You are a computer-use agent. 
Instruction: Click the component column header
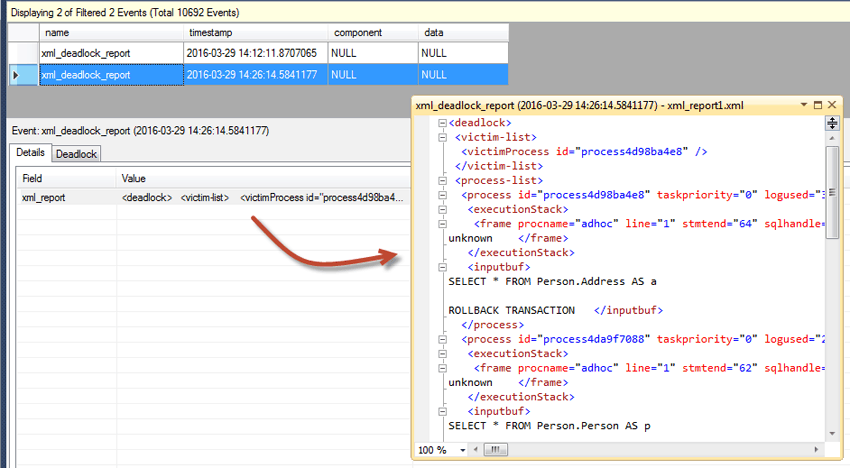(x=373, y=33)
